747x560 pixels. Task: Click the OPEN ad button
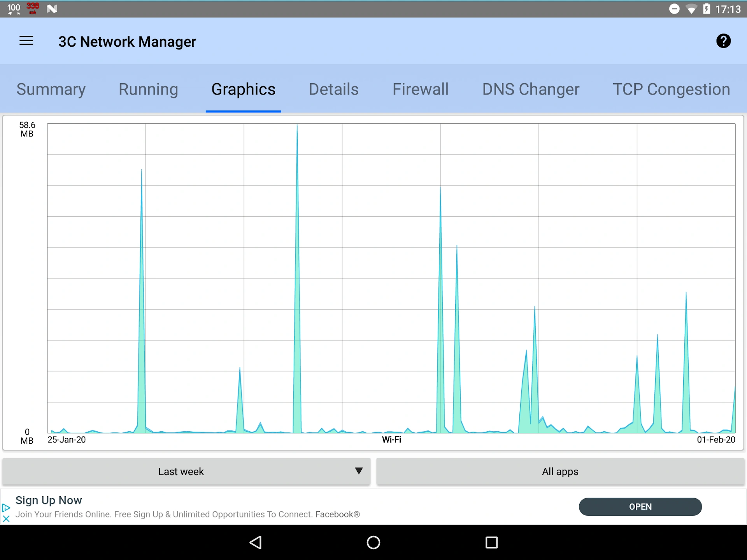click(640, 507)
